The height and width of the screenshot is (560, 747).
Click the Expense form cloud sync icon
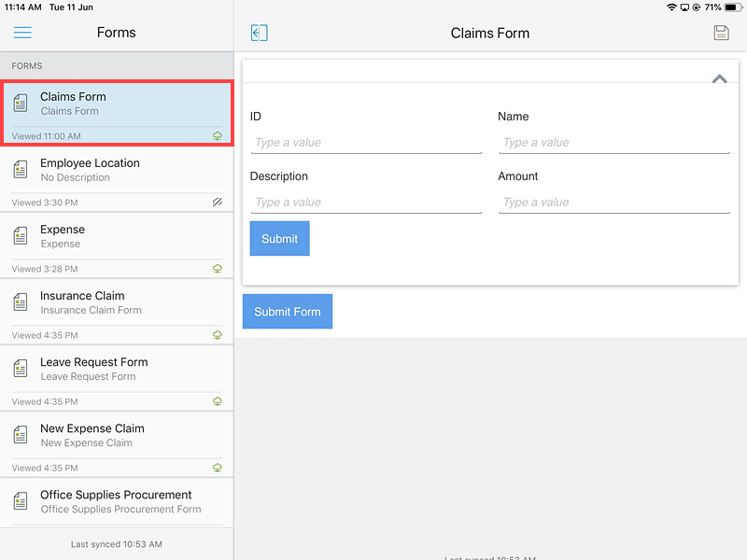pyautogui.click(x=218, y=269)
